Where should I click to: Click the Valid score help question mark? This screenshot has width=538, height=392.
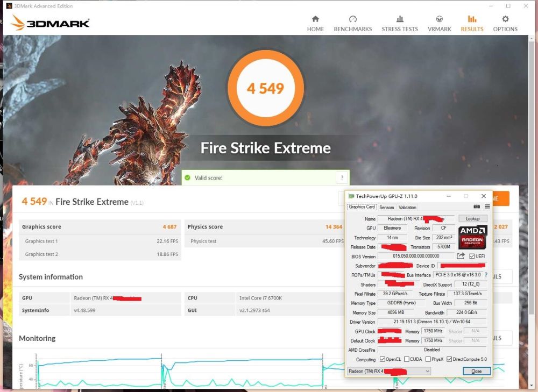[343, 177]
